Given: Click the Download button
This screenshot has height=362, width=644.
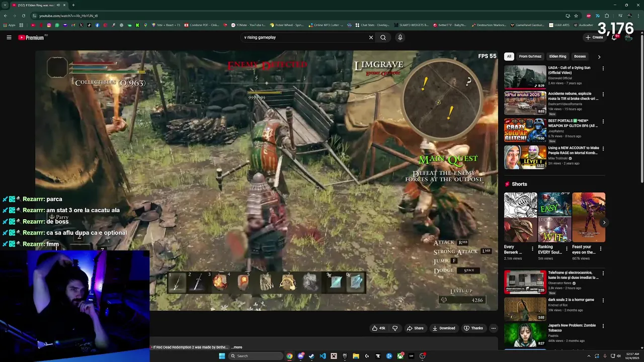Looking at the screenshot, I should pos(444,328).
